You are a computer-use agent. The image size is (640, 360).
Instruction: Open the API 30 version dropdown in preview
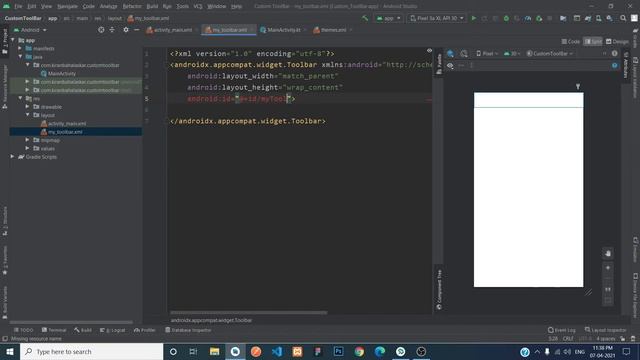512,53
